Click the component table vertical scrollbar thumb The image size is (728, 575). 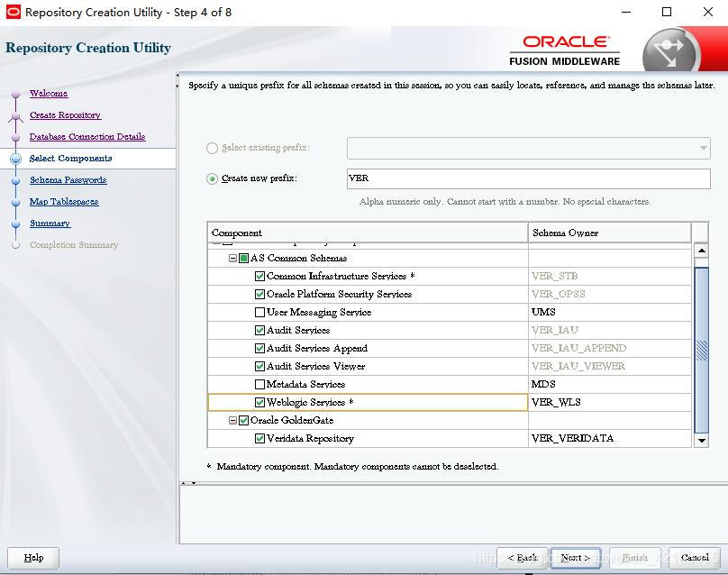(x=702, y=351)
